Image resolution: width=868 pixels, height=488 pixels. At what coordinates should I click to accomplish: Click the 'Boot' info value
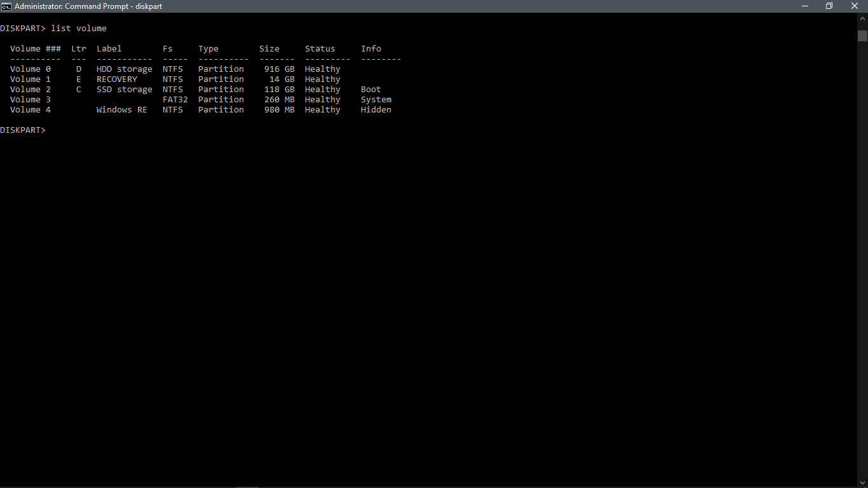(371, 90)
